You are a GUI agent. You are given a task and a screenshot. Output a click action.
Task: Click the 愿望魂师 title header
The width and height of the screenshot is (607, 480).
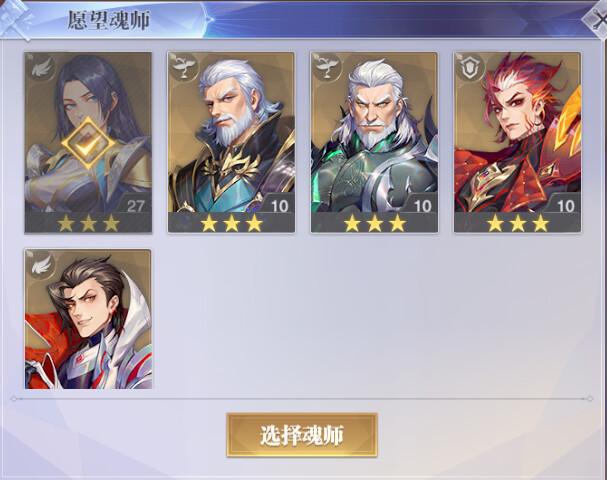pyautogui.click(x=109, y=20)
